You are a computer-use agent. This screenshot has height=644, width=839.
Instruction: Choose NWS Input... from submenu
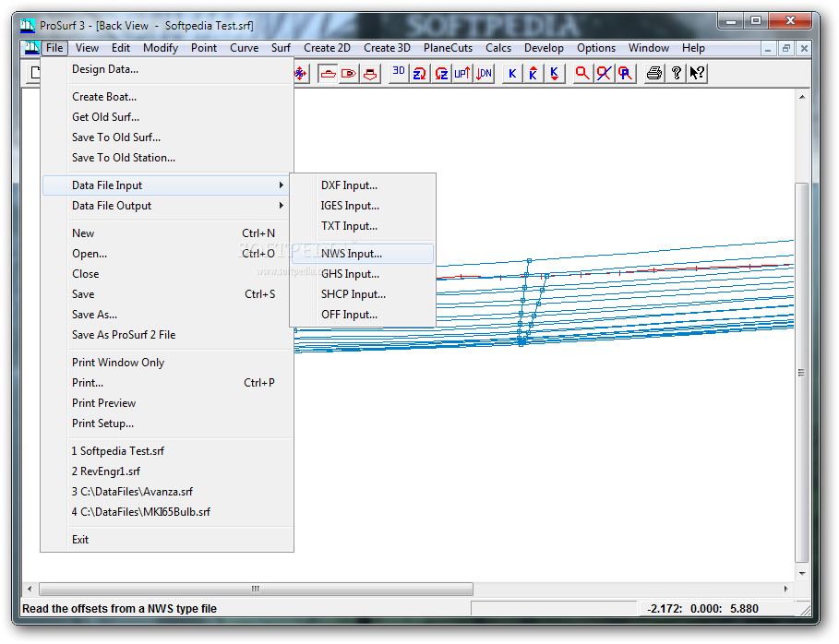point(363,254)
